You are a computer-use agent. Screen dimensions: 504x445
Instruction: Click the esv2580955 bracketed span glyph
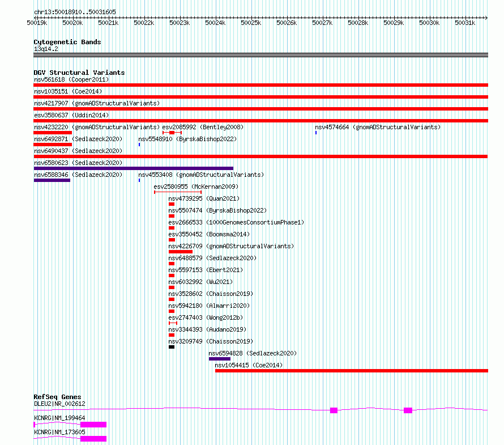pos(178,192)
